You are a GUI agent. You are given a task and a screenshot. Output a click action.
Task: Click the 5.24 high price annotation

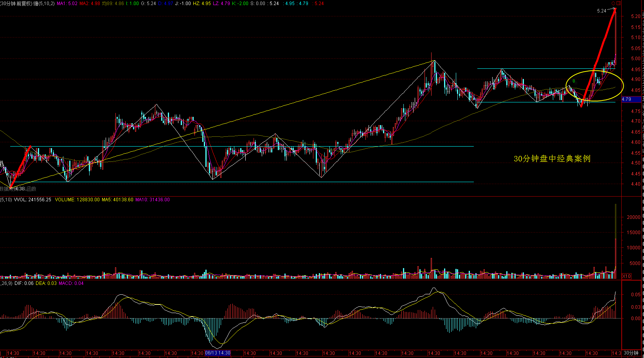[x=601, y=11]
